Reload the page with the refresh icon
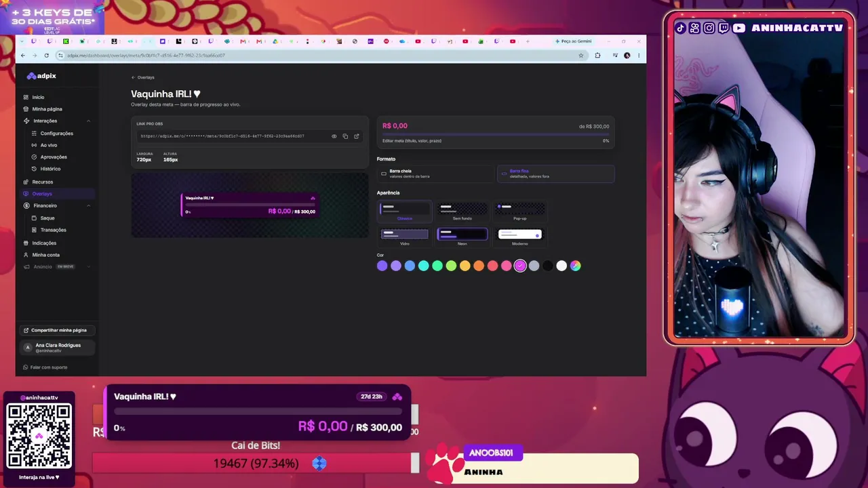 tap(46, 56)
